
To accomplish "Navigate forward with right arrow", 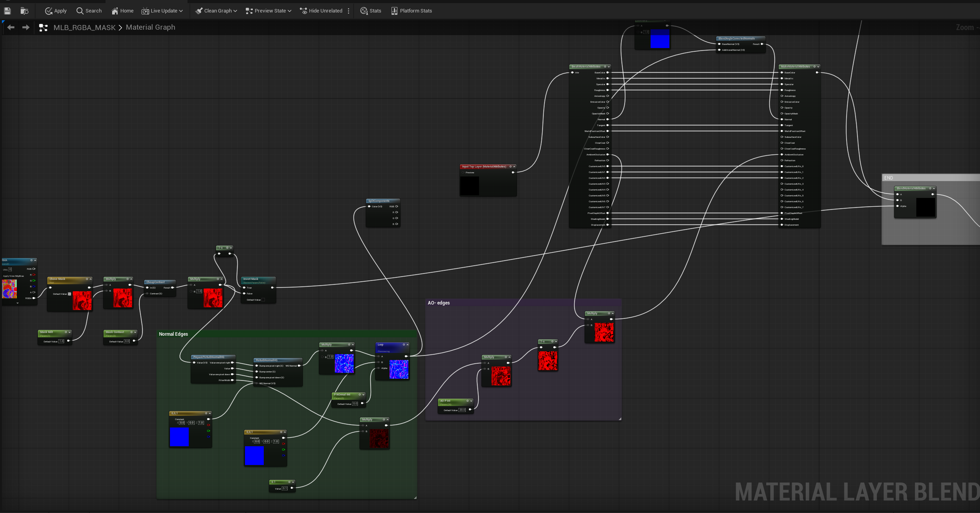I will click(x=26, y=27).
